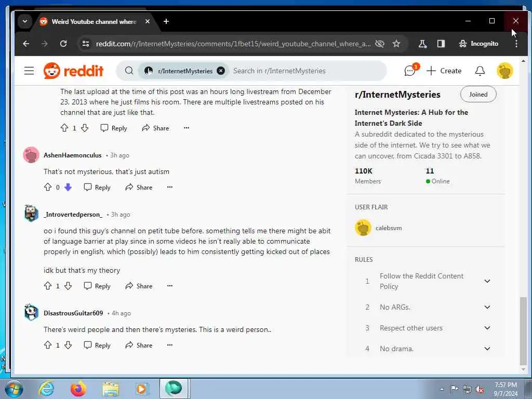This screenshot has height=399, width=532.
Task: Open the Reddit hamburger navigation menu
Action: pyautogui.click(x=29, y=71)
